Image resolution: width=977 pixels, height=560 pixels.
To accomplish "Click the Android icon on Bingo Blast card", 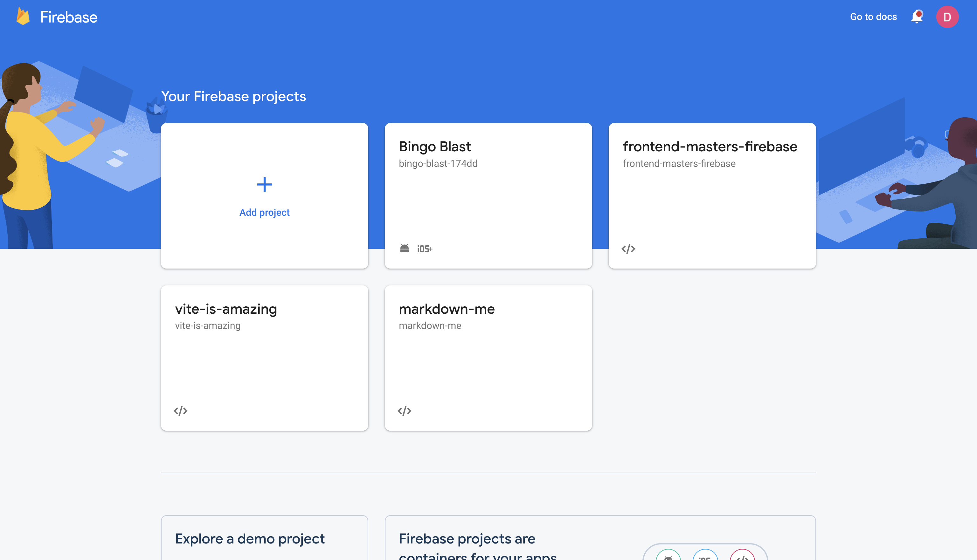I will pos(405,249).
